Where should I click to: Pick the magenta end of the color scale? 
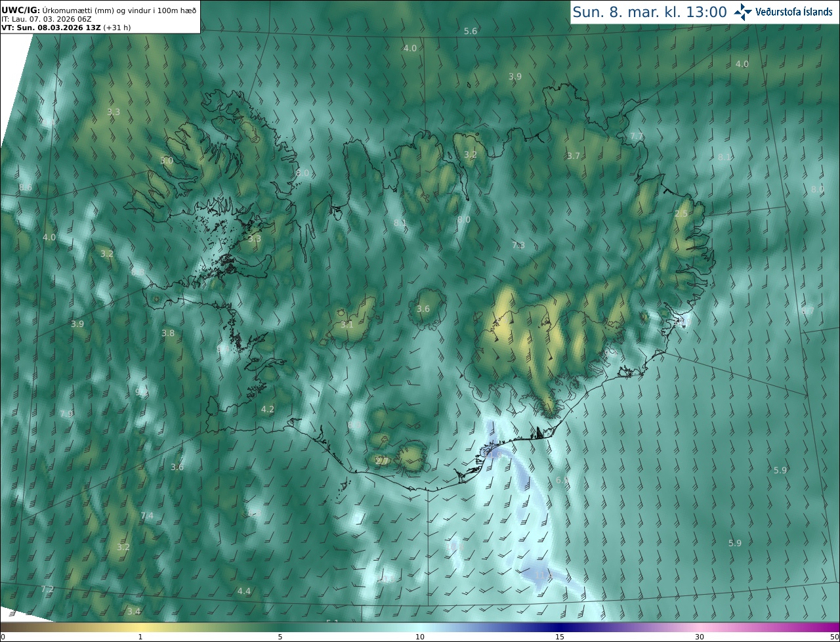tap(830, 628)
